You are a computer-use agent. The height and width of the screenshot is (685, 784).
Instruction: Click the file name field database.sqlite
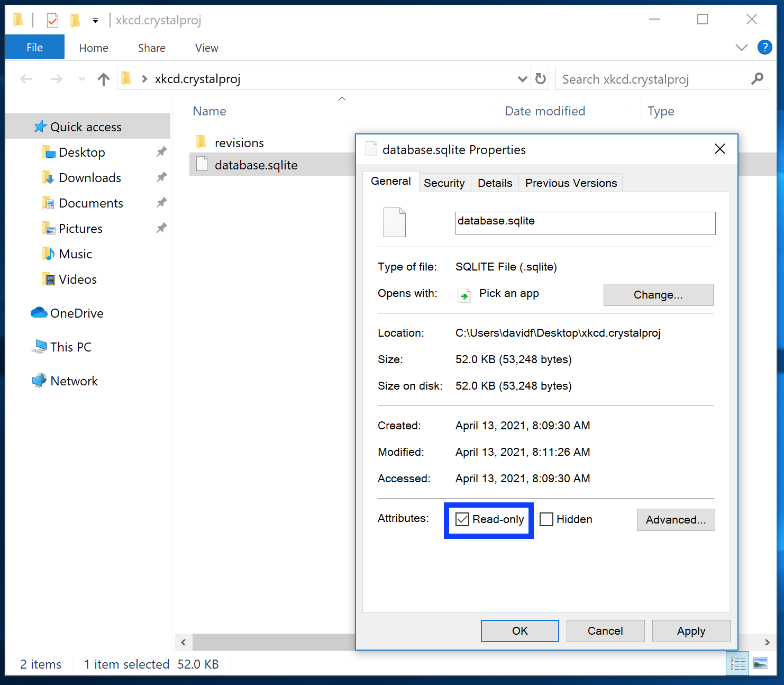click(x=586, y=223)
